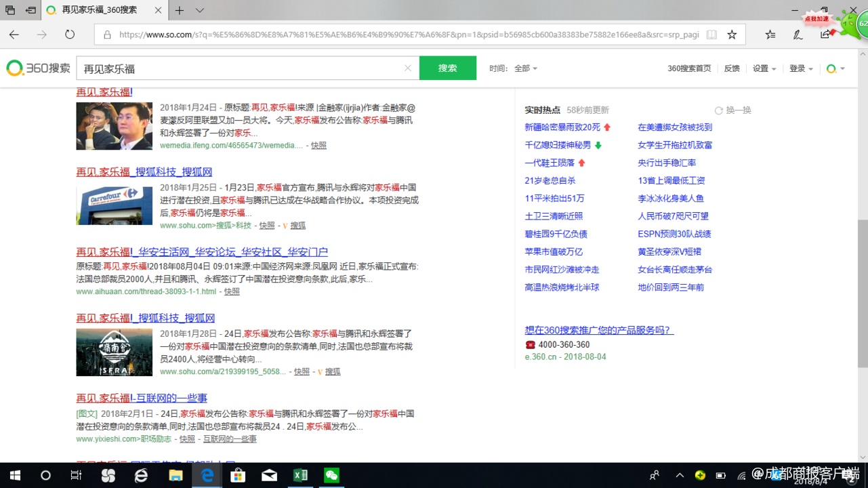This screenshot has height=488, width=868.
Task: Open hot topic 11平米拍出51万
Action: pyautogui.click(x=554, y=199)
